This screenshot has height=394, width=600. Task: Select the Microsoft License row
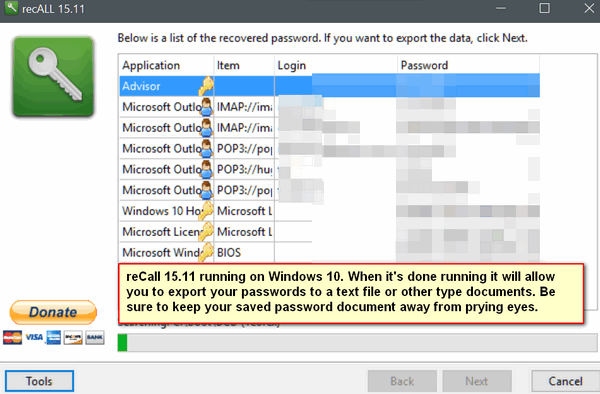[329, 232]
